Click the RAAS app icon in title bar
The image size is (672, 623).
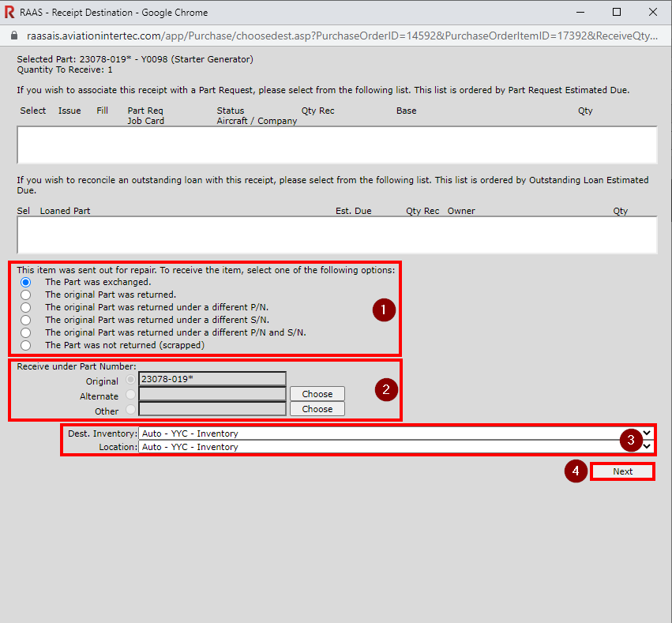(11, 11)
